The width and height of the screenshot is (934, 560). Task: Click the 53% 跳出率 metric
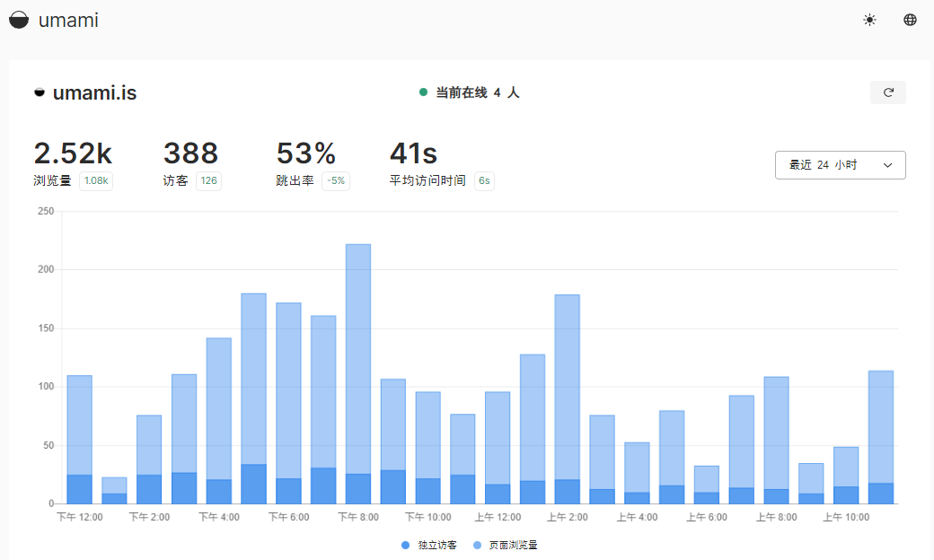305,154
